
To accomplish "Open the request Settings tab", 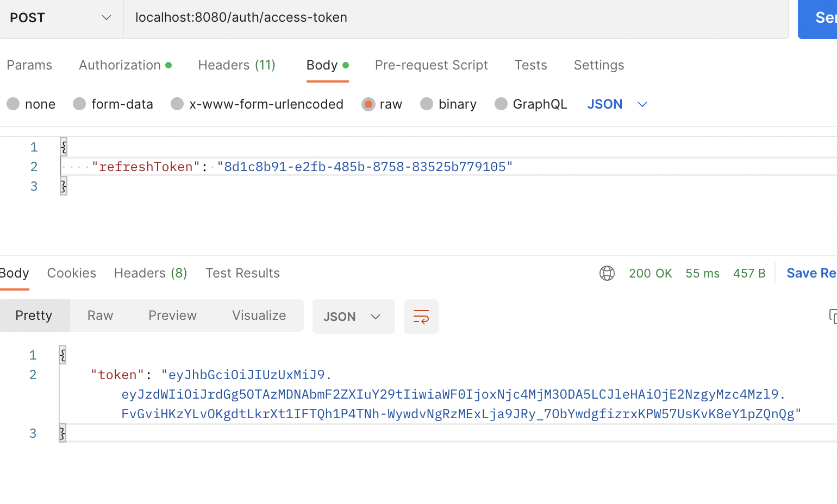I will pos(598,65).
